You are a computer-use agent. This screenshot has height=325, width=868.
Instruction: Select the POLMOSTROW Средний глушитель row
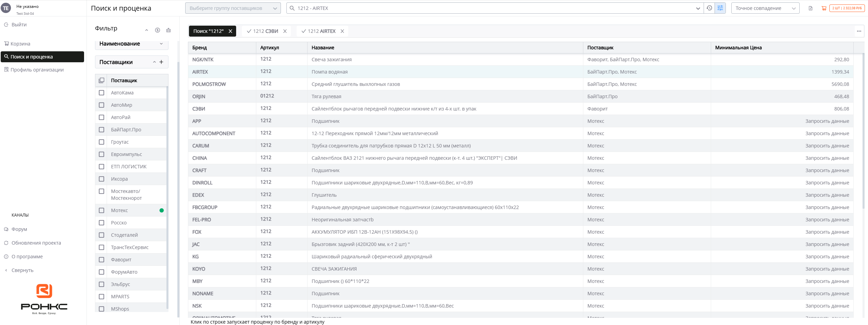[520, 84]
